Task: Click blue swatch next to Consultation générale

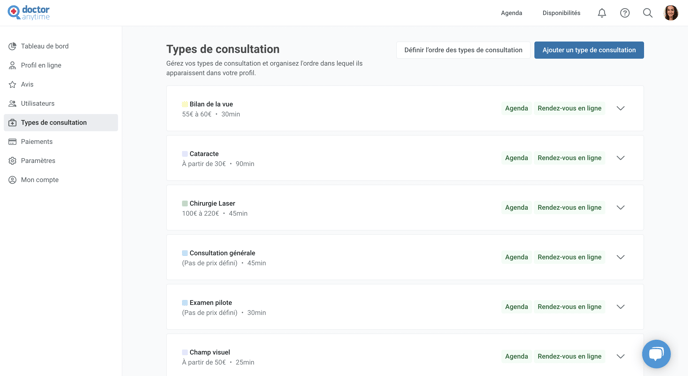Action: tap(185, 253)
